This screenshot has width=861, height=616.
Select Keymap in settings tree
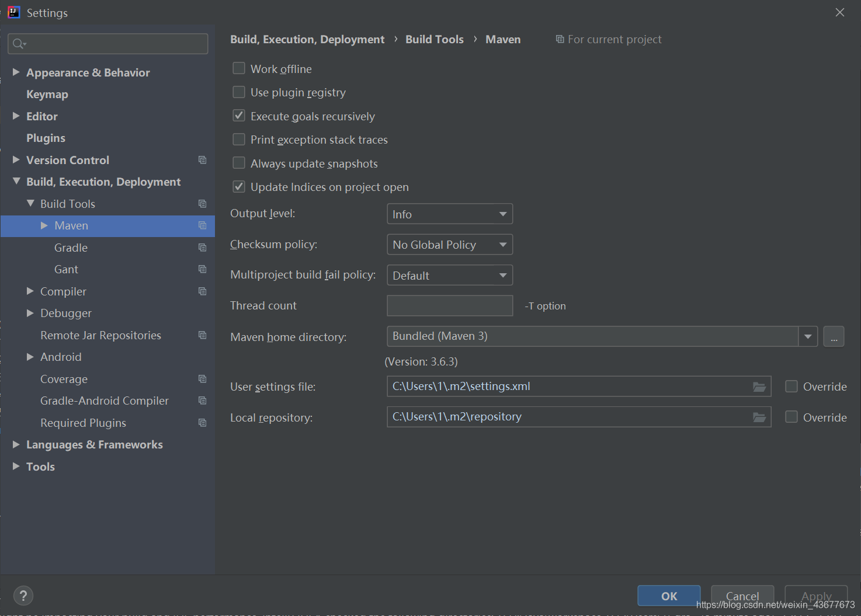point(47,95)
